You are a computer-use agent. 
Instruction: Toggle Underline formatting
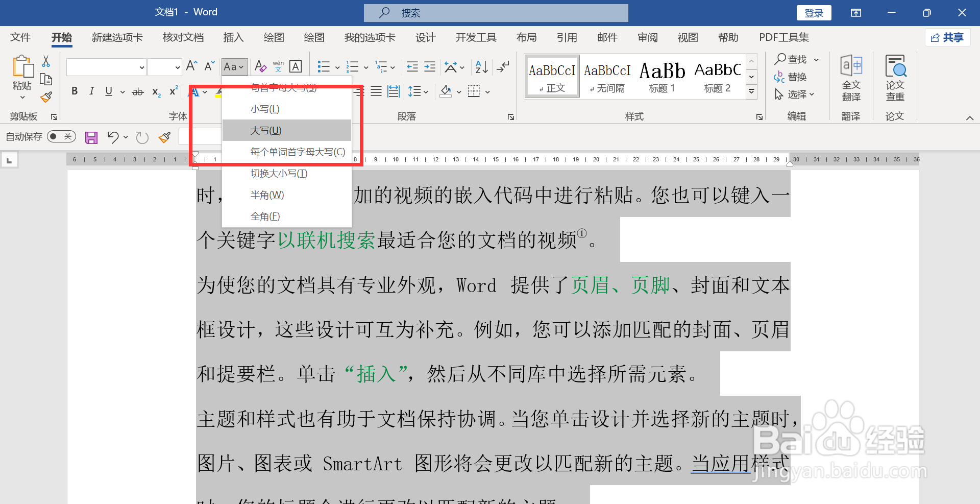(109, 91)
